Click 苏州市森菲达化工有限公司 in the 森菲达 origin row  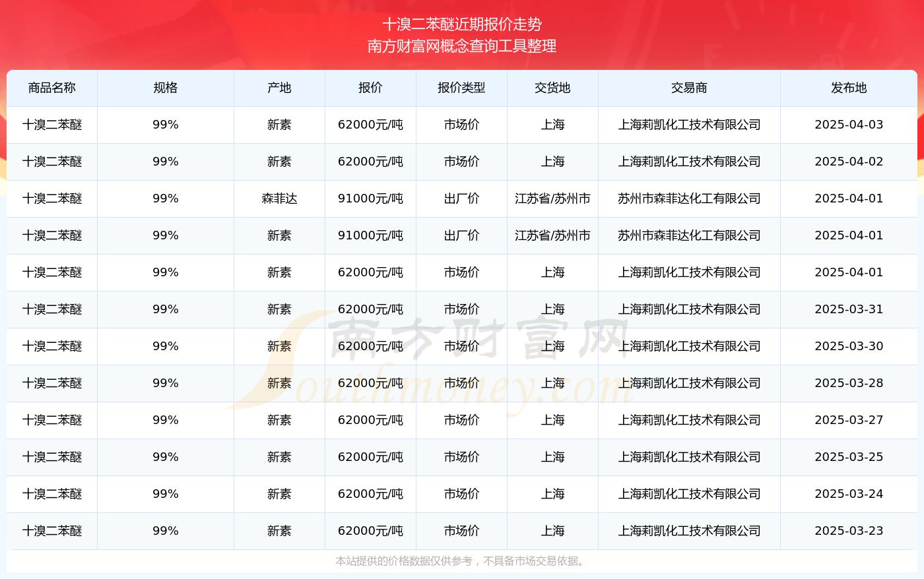(x=689, y=198)
